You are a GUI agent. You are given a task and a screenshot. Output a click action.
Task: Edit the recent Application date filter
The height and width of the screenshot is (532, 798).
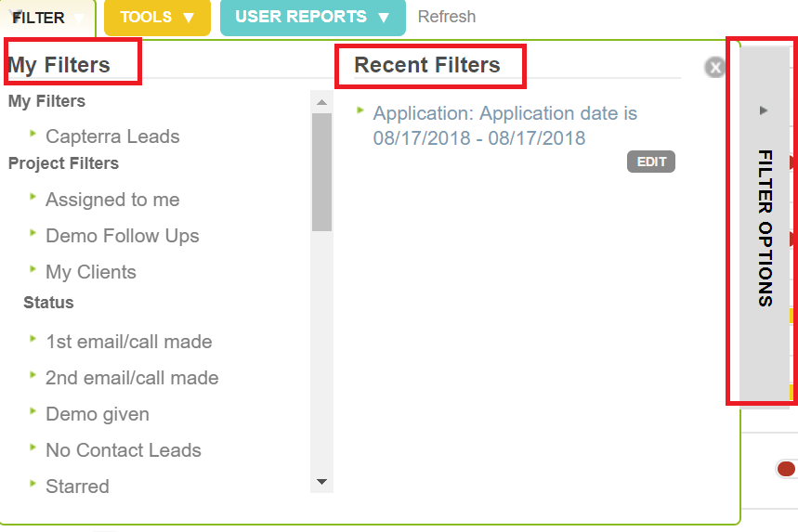click(x=651, y=162)
